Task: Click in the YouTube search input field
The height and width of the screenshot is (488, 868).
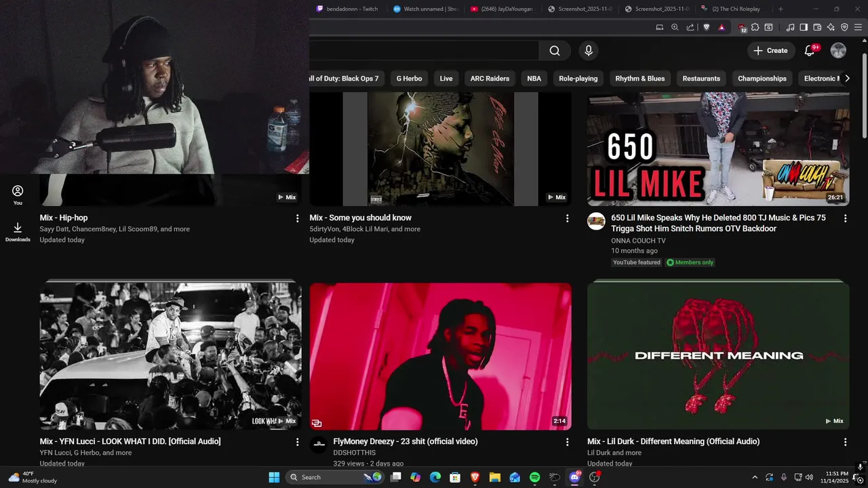Action: pyautogui.click(x=424, y=51)
